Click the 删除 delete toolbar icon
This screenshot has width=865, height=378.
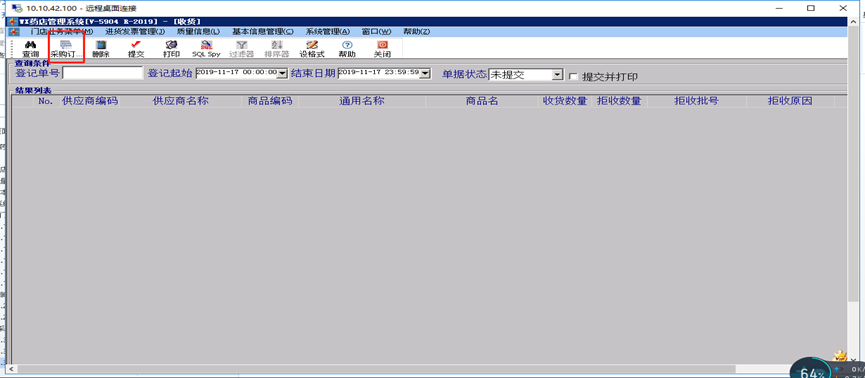click(x=101, y=49)
